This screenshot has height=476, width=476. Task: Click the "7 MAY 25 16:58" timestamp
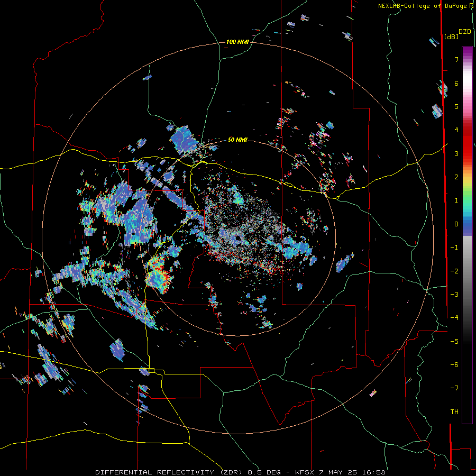pos(352,472)
